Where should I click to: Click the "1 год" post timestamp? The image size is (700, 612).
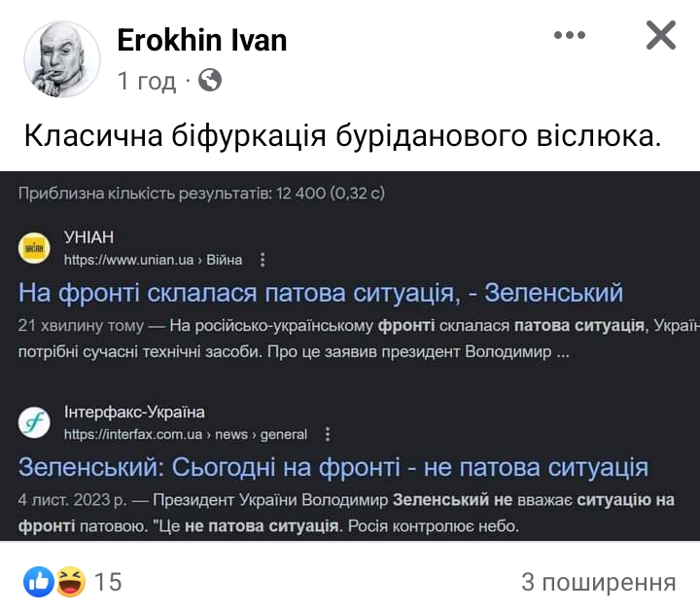pos(147,81)
